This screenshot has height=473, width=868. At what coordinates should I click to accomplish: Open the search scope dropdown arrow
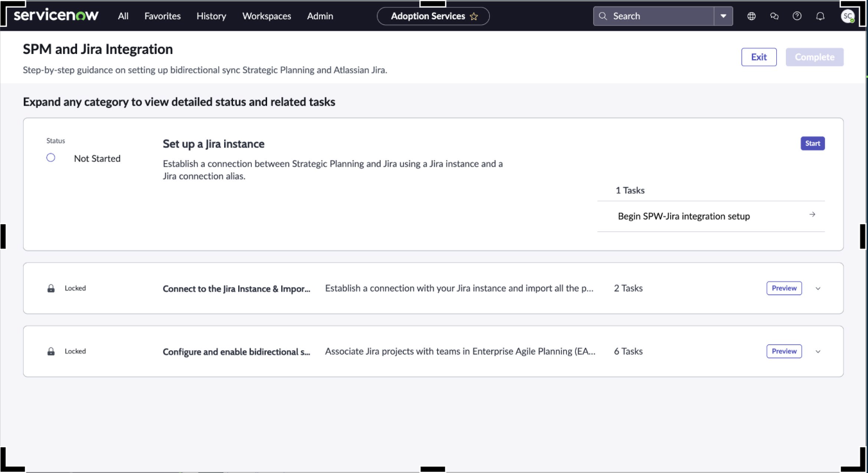click(724, 16)
